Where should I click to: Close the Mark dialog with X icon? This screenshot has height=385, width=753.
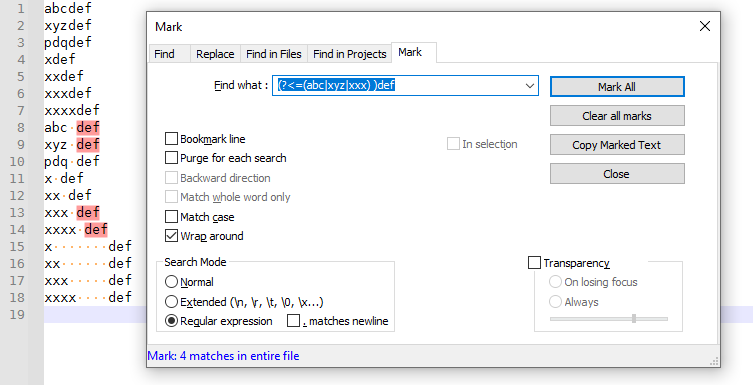(x=704, y=26)
